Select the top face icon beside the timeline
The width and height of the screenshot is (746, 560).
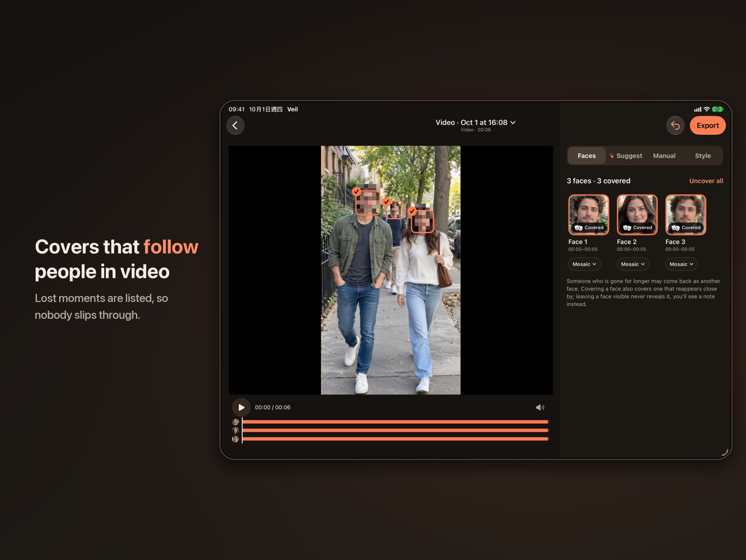(x=235, y=422)
